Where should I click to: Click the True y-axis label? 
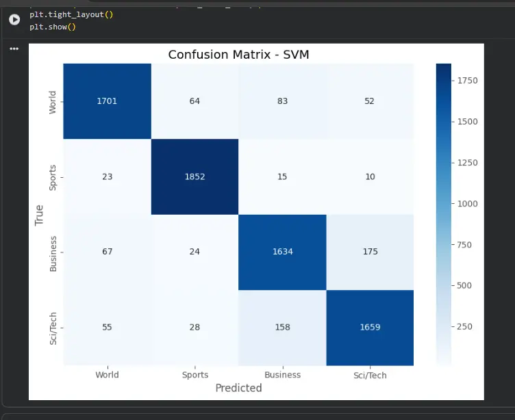pyautogui.click(x=39, y=215)
